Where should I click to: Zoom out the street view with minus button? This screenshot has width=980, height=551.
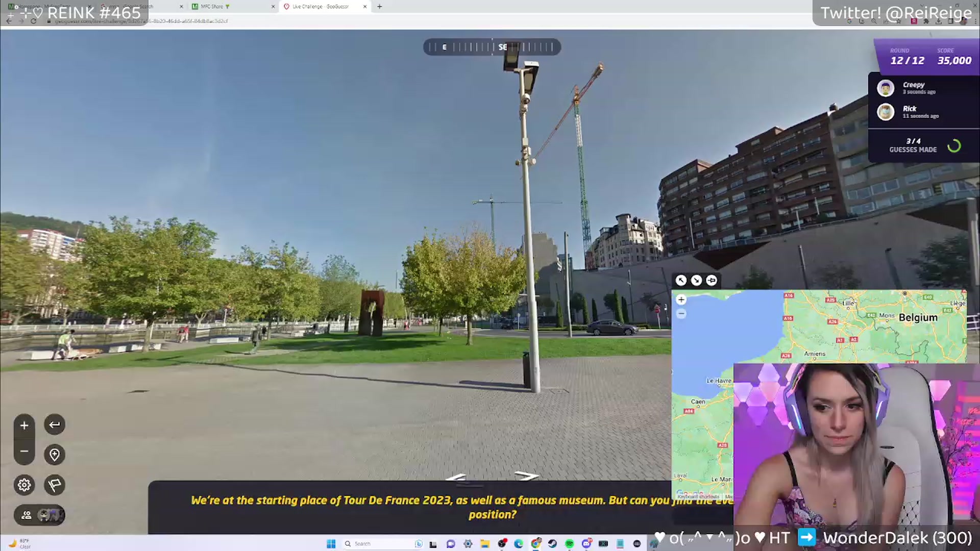click(x=24, y=452)
